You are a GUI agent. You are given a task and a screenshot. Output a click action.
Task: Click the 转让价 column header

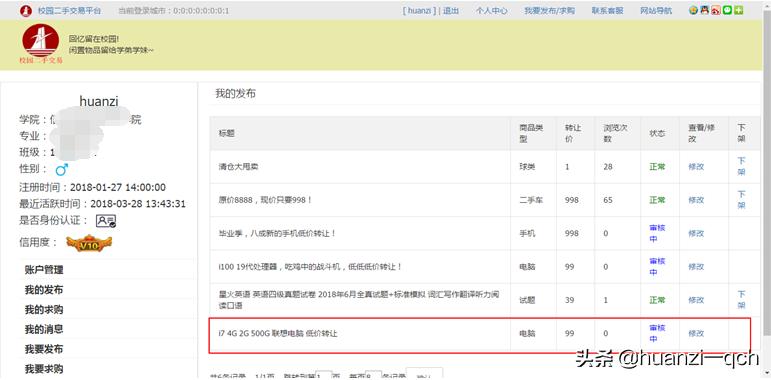pos(572,133)
